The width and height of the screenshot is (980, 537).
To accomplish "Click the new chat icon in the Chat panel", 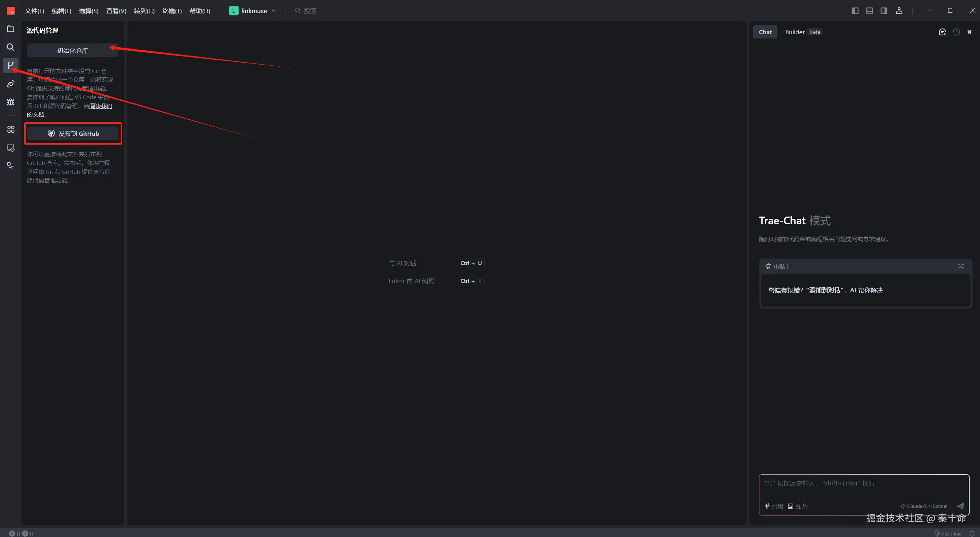I will pos(942,32).
